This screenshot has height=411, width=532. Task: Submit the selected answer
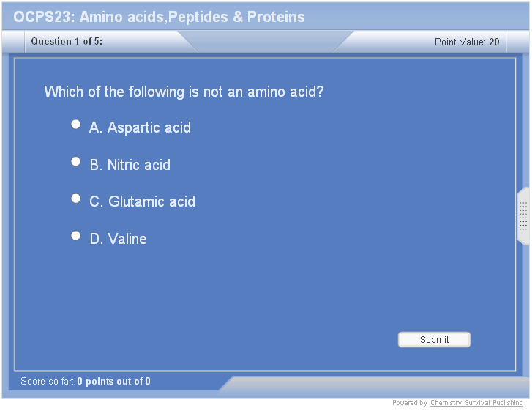click(434, 340)
